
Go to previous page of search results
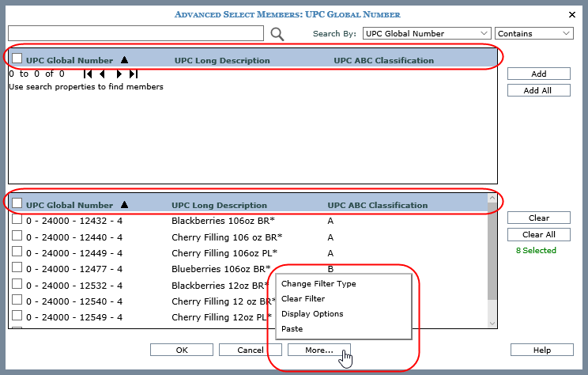tap(102, 74)
